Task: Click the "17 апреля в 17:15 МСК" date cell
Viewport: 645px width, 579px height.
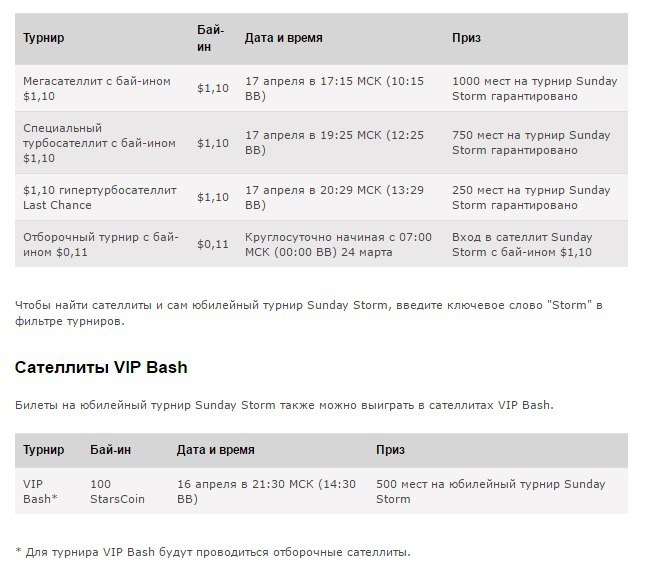Action: point(334,88)
